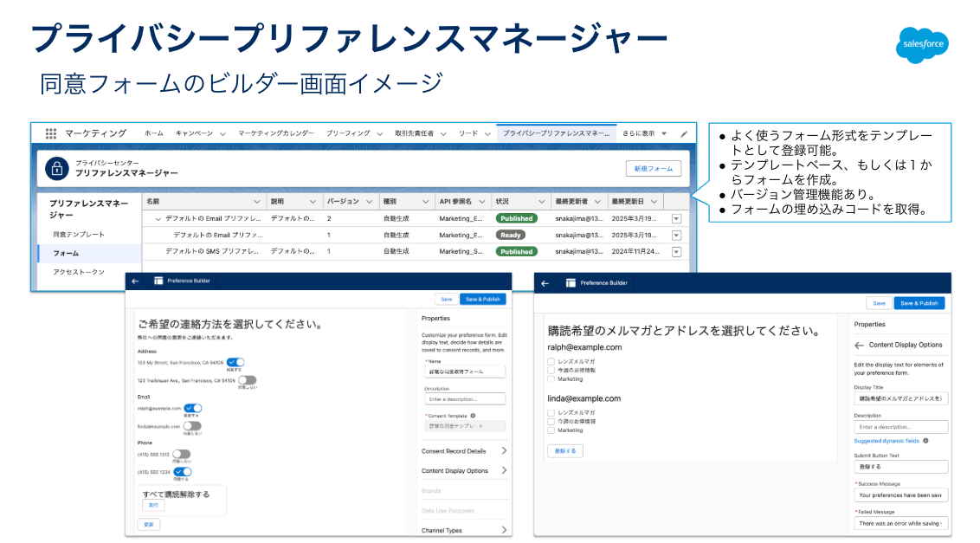
Task: Select 同意テンプレート in sidebar
Action: point(79,234)
